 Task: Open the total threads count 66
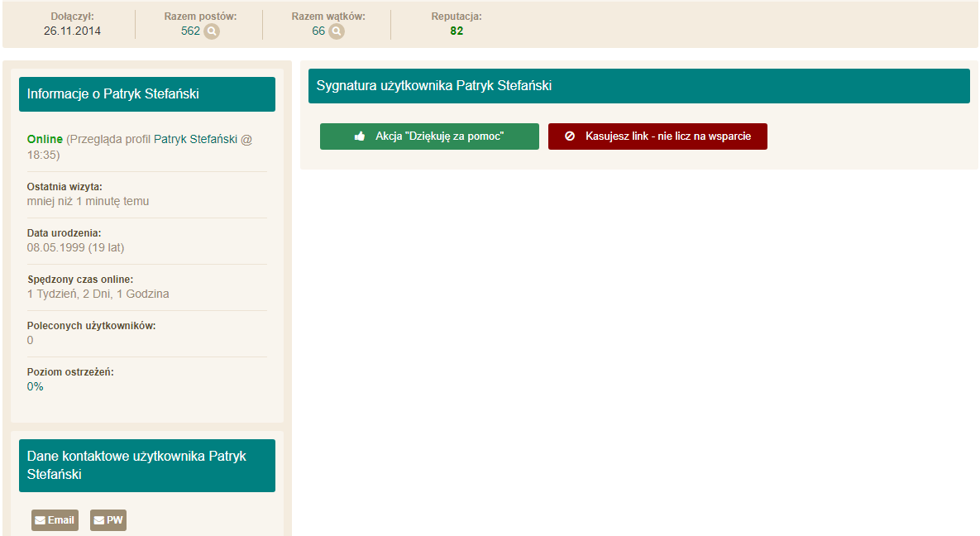pos(318,31)
